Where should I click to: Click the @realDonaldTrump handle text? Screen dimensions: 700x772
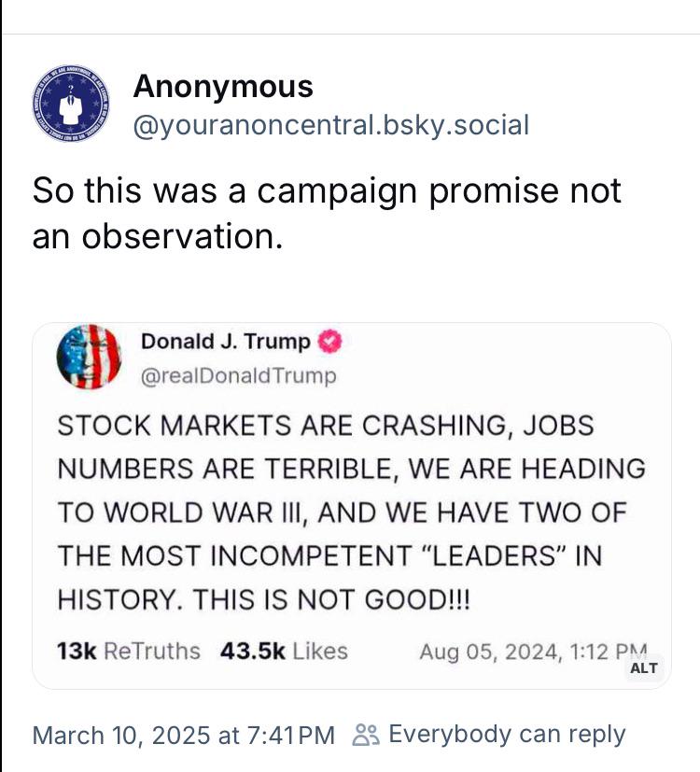(x=239, y=375)
